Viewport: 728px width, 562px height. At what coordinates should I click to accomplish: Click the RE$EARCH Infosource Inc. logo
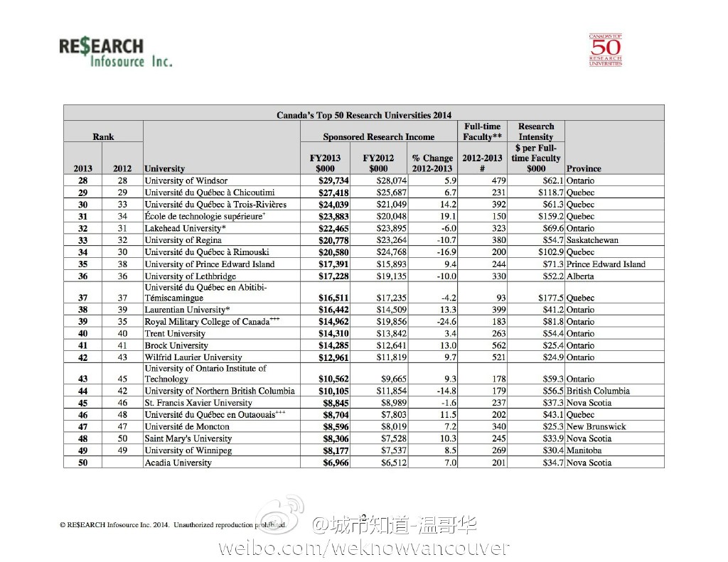click(116, 53)
